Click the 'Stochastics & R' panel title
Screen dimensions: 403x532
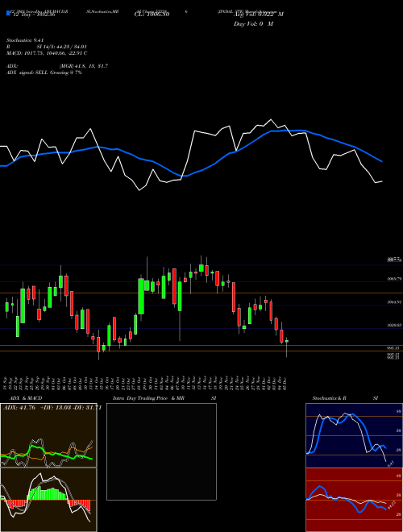tap(330, 398)
